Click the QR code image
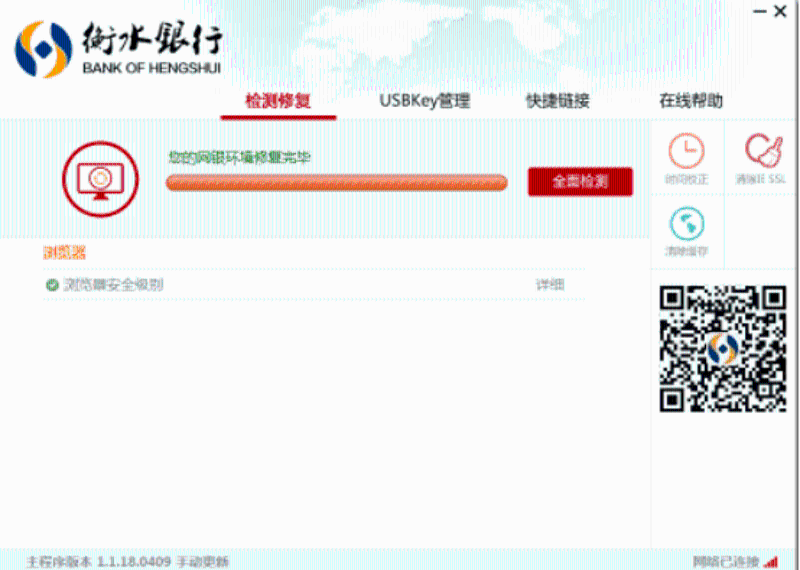 coord(722,348)
